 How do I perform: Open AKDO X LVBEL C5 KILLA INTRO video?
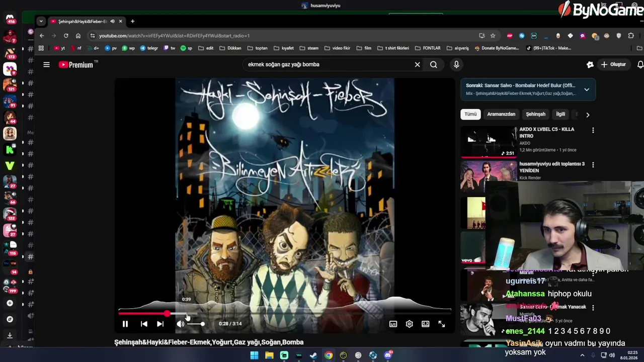point(546,132)
